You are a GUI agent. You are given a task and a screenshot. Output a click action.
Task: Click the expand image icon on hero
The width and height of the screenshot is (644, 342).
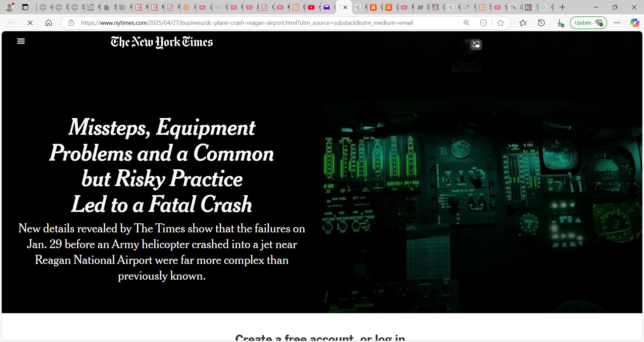click(x=476, y=44)
